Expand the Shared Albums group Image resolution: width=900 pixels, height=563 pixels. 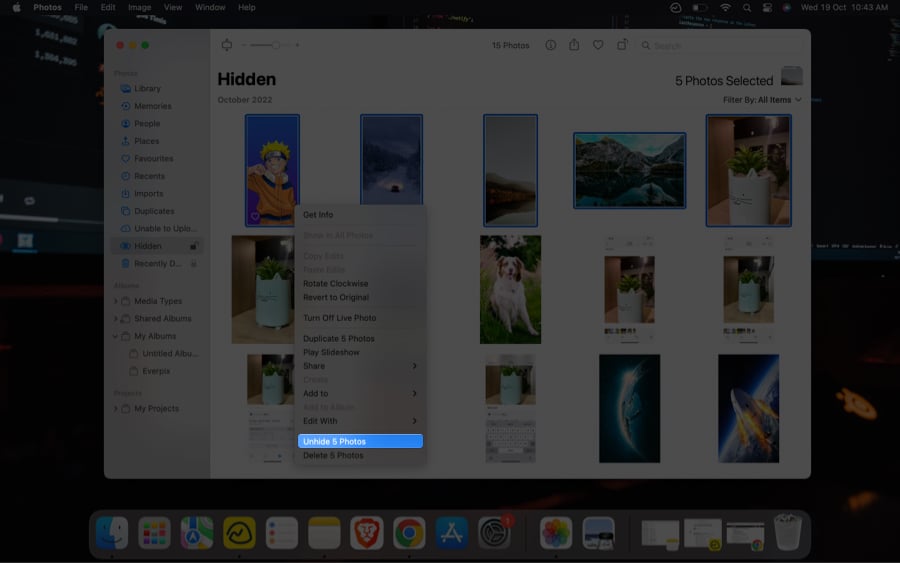(115, 319)
